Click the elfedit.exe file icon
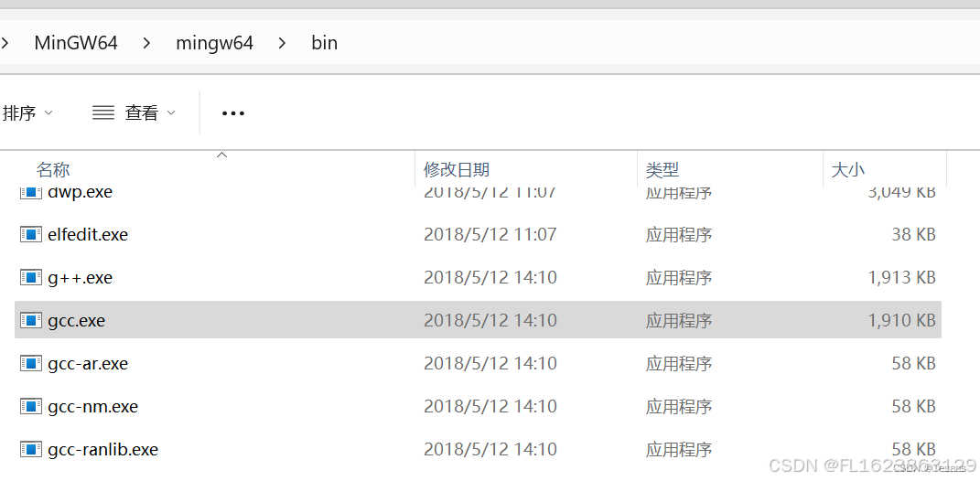 [31, 234]
